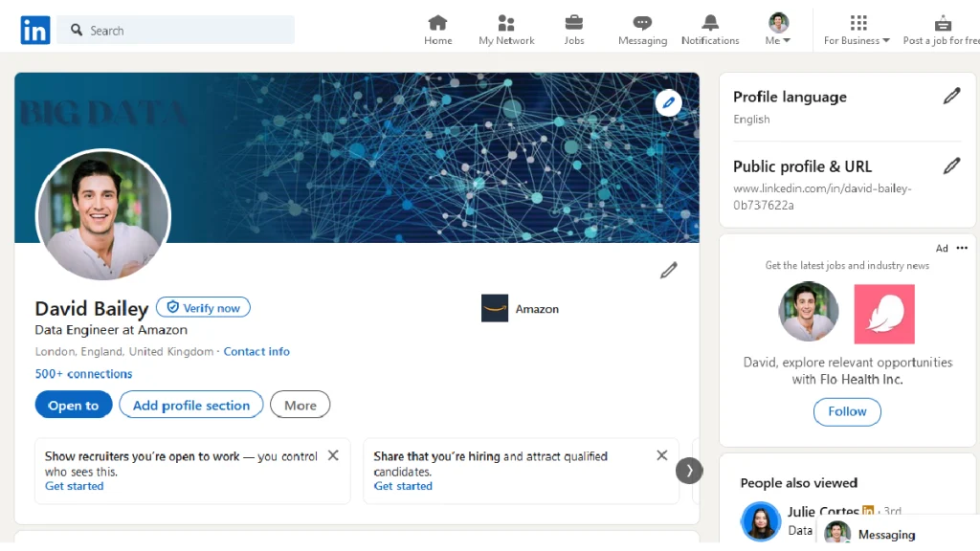The image size is (980, 551).
Task: Switch to the Home tab
Action: (437, 29)
